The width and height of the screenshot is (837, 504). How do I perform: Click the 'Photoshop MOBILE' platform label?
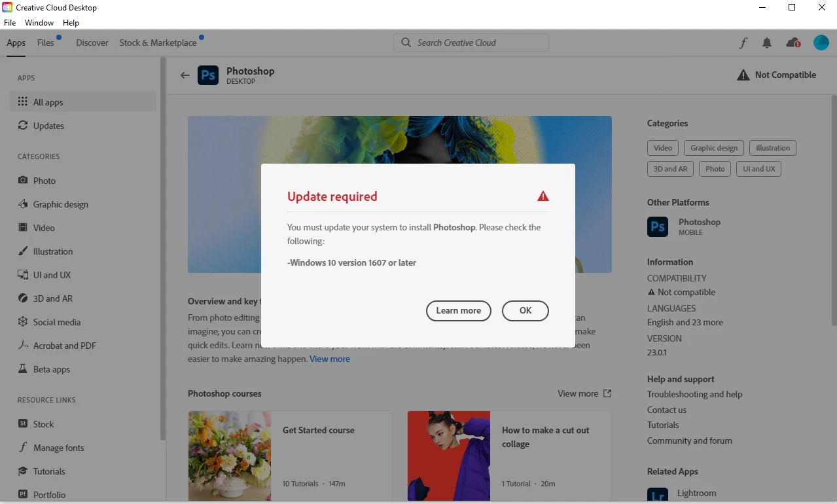coord(700,226)
